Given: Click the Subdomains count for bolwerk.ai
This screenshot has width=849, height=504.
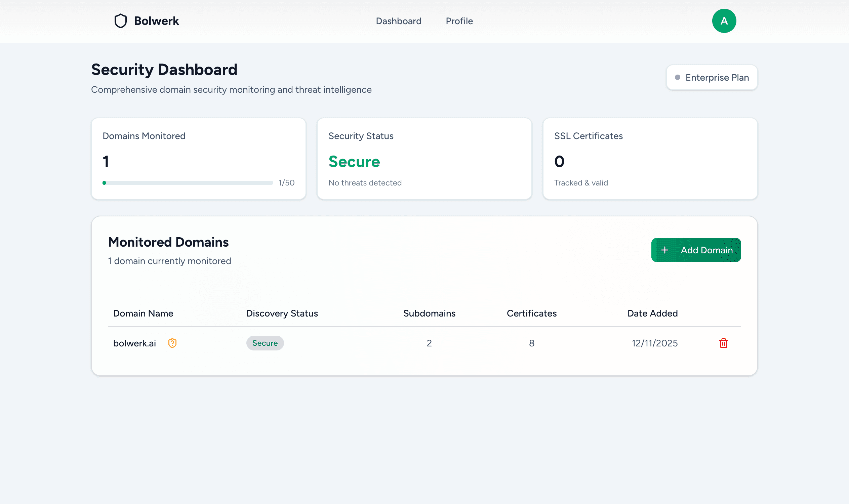Looking at the screenshot, I should 429,343.
